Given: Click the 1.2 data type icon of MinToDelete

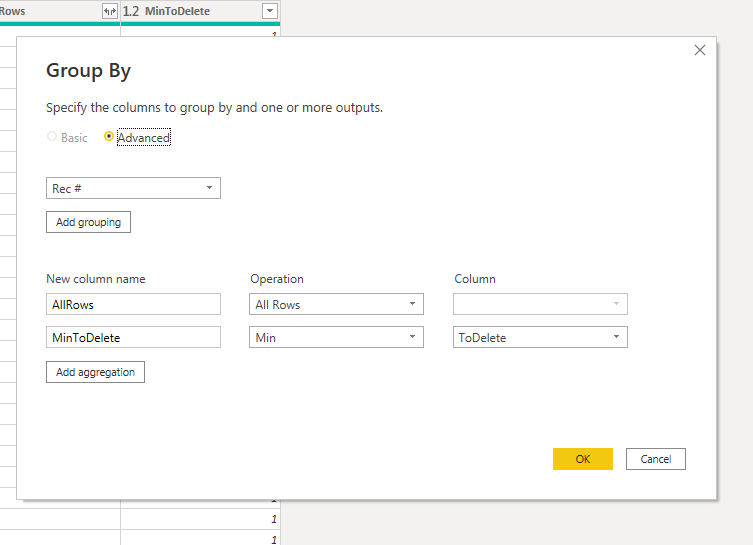Looking at the screenshot, I should pos(131,11).
